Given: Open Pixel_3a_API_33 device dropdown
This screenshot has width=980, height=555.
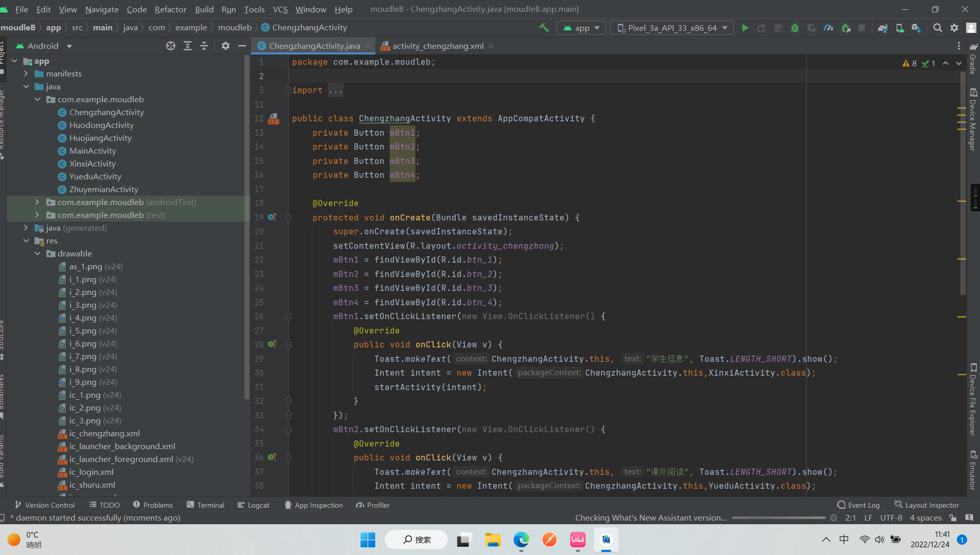Looking at the screenshot, I should [672, 28].
